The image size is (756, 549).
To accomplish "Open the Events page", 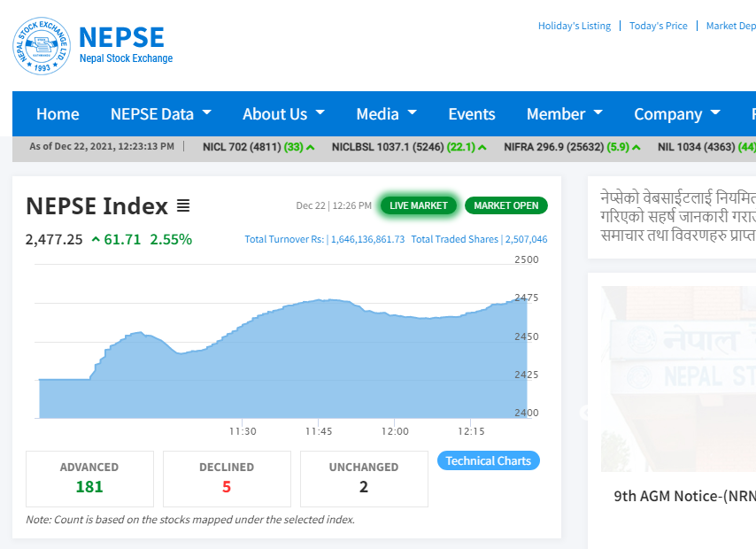I will pyautogui.click(x=472, y=114).
